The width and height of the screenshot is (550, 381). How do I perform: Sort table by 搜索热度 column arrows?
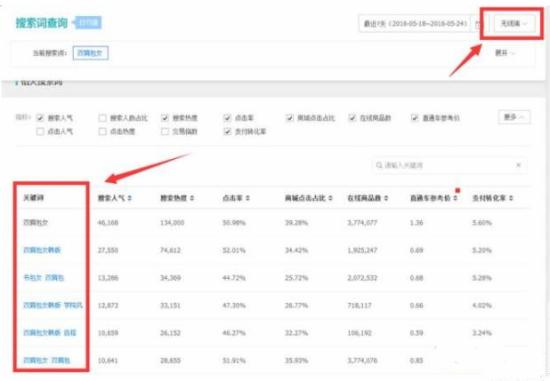(192, 198)
